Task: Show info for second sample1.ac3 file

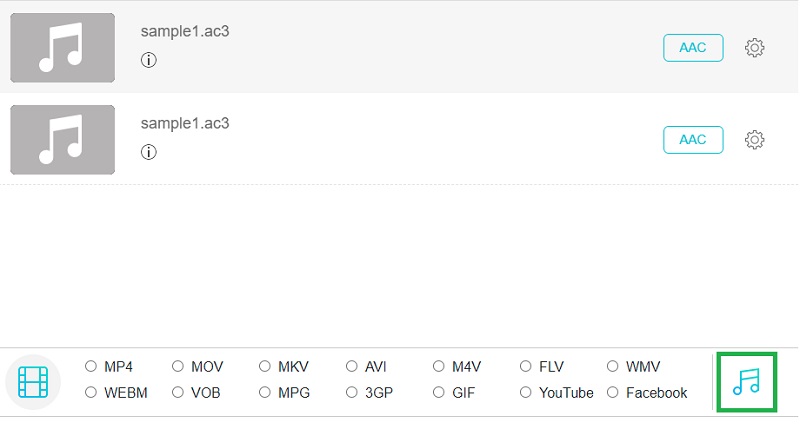Action: (149, 152)
